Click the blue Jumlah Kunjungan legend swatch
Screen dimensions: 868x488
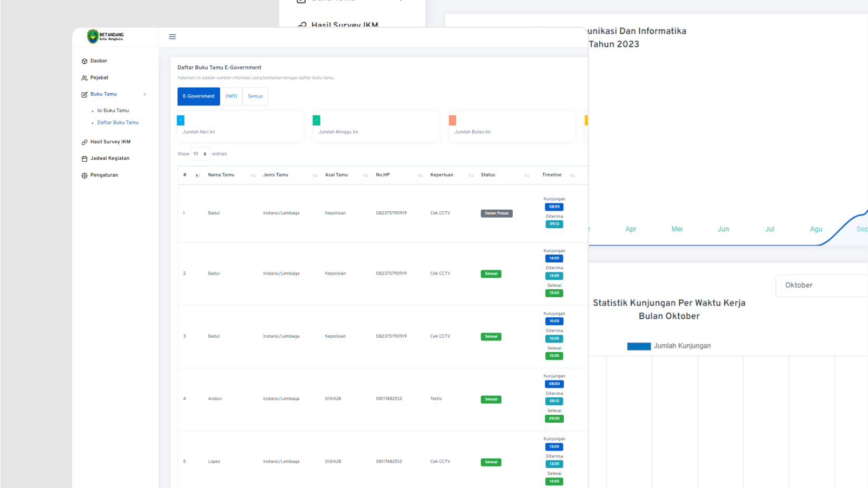point(639,346)
